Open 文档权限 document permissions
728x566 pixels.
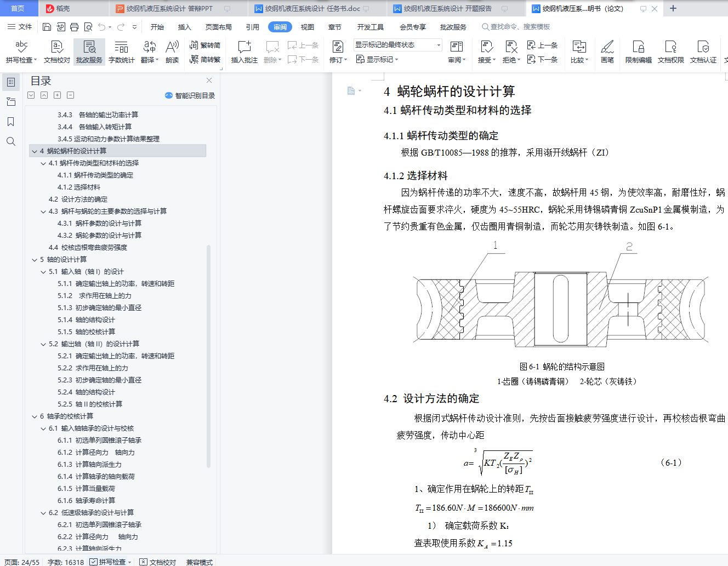click(x=671, y=52)
